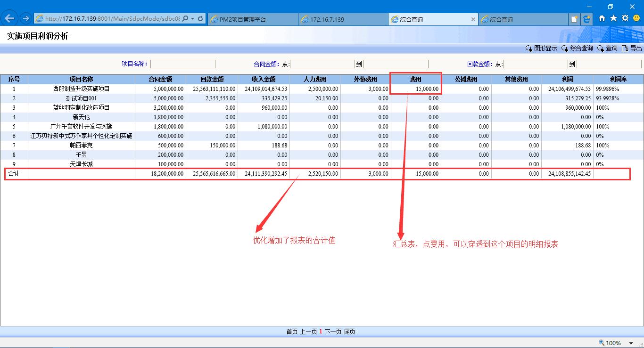Click the smiley feedback icon
The image size is (644, 348).
pos(636,18)
